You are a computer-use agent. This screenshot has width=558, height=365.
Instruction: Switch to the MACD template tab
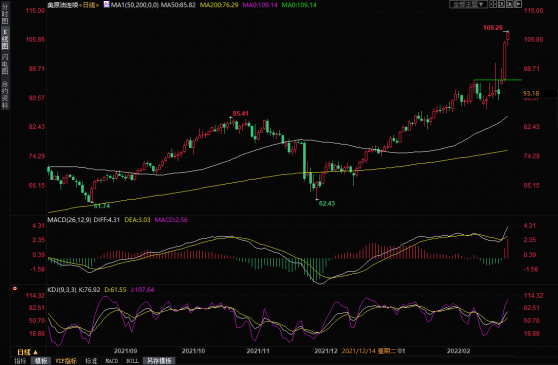(x=112, y=361)
